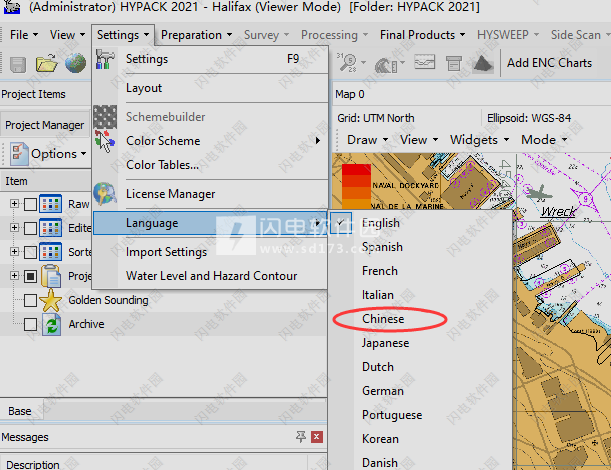Click the Archive refresh document icon
The height and width of the screenshot is (470, 611).
click(x=51, y=324)
